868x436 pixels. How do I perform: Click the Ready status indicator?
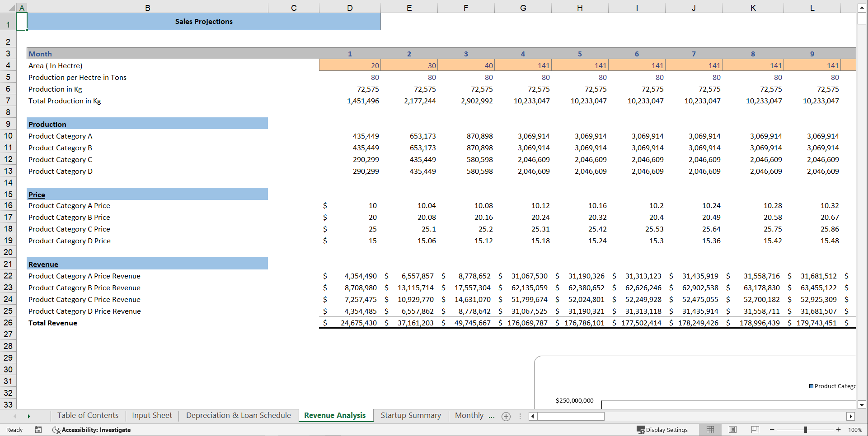pyautogui.click(x=14, y=430)
